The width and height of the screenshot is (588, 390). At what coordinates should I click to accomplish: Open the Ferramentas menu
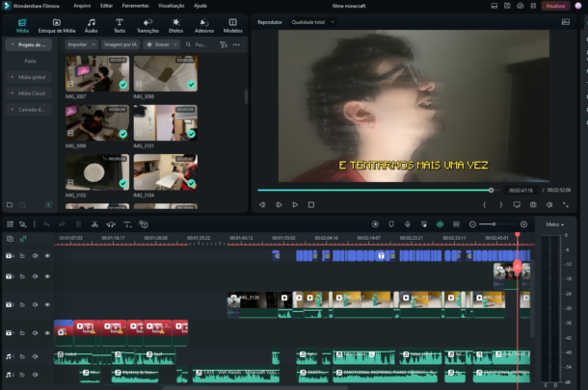136,6
